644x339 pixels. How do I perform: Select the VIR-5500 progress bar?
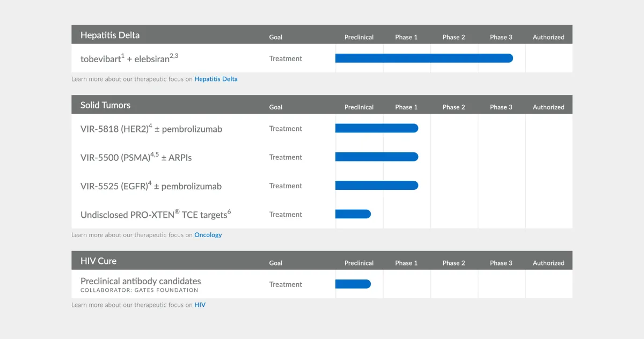[376, 157]
